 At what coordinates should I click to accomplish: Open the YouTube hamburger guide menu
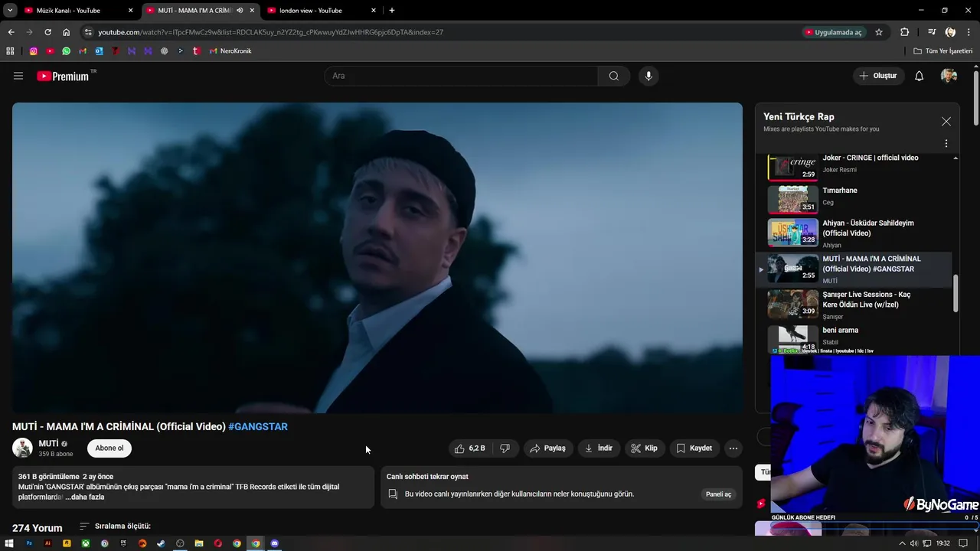coord(18,76)
